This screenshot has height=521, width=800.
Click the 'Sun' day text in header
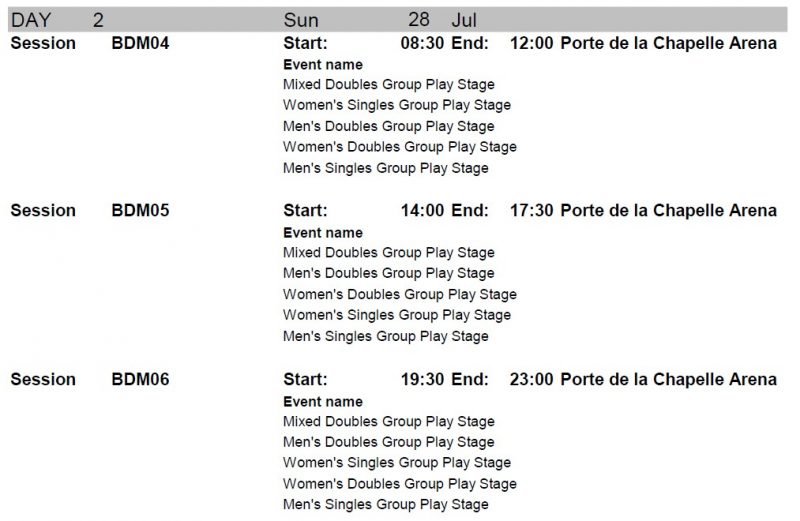301,20
